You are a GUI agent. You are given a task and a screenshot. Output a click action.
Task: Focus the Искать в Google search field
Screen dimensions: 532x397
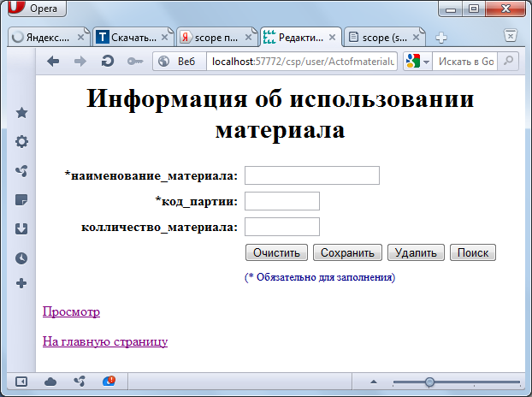point(465,62)
